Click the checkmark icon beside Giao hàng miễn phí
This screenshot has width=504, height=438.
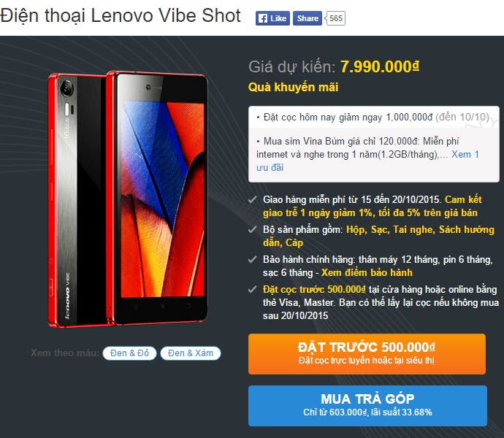click(x=253, y=200)
